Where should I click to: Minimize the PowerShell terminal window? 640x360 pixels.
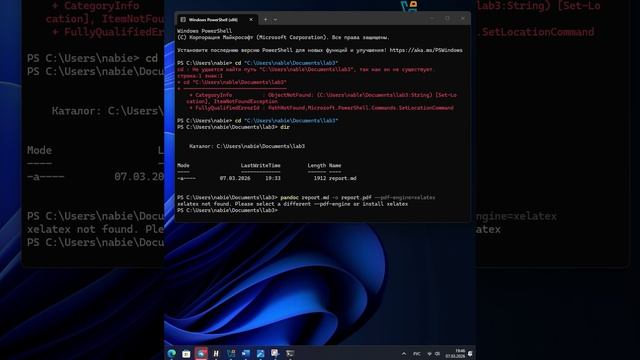(432, 18)
